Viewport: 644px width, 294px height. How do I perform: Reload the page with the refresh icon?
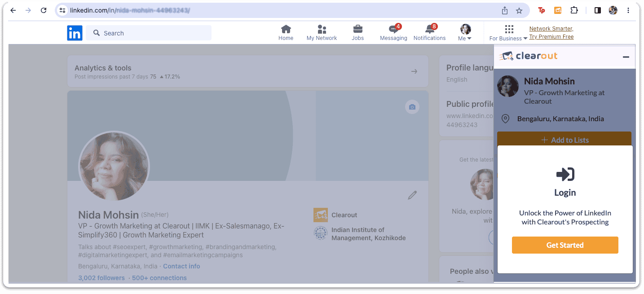[x=44, y=10]
